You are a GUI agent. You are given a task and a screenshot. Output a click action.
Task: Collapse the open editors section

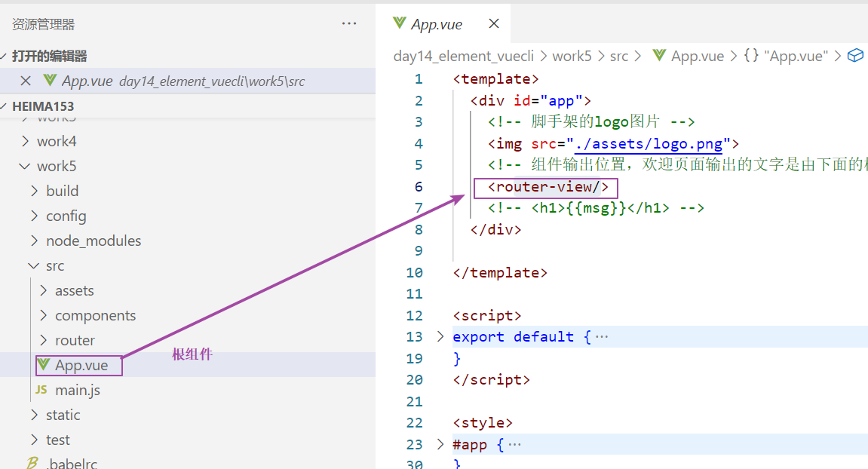[5, 56]
